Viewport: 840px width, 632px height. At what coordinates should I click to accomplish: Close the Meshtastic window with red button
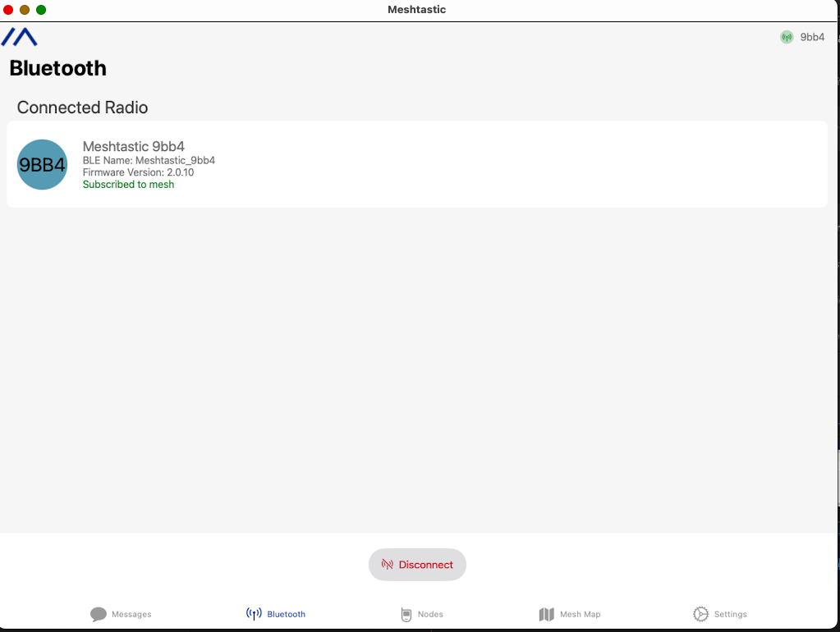tap(8, 10)
